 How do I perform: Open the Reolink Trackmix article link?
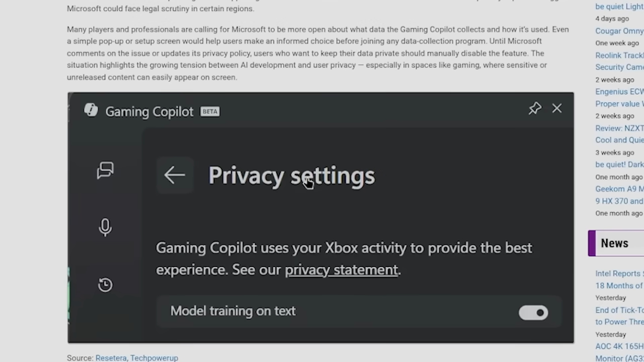619,61
